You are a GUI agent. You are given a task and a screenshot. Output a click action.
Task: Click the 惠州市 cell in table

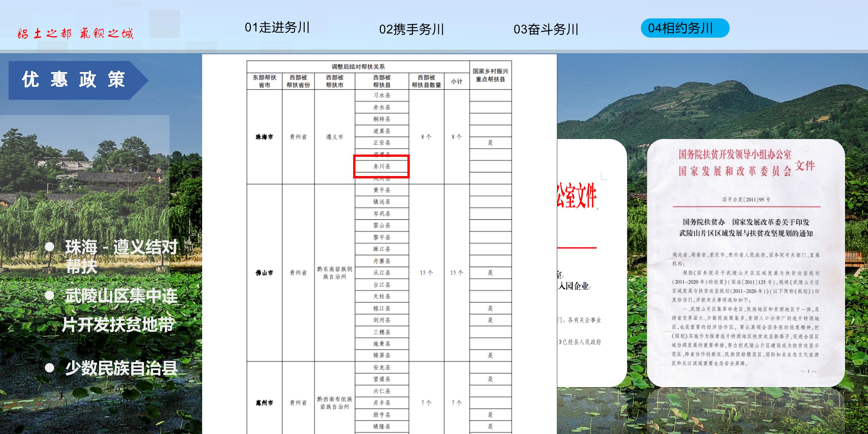click(264, 403)
